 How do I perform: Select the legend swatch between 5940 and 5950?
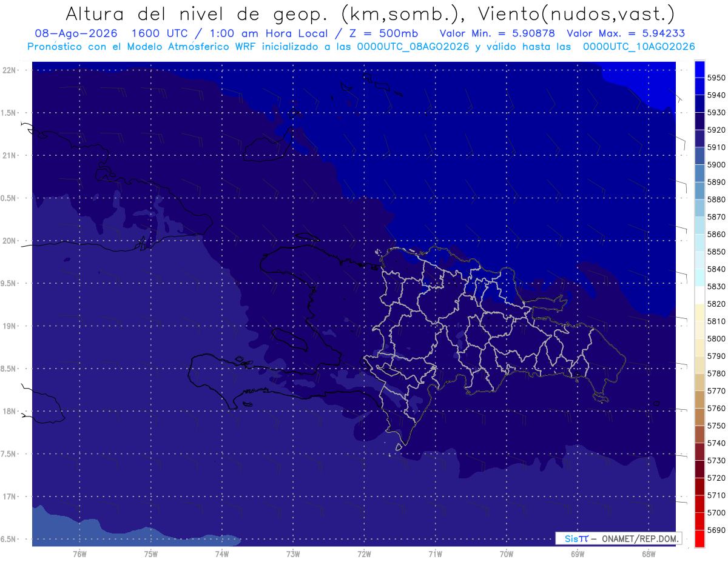(x=699, y=86)
